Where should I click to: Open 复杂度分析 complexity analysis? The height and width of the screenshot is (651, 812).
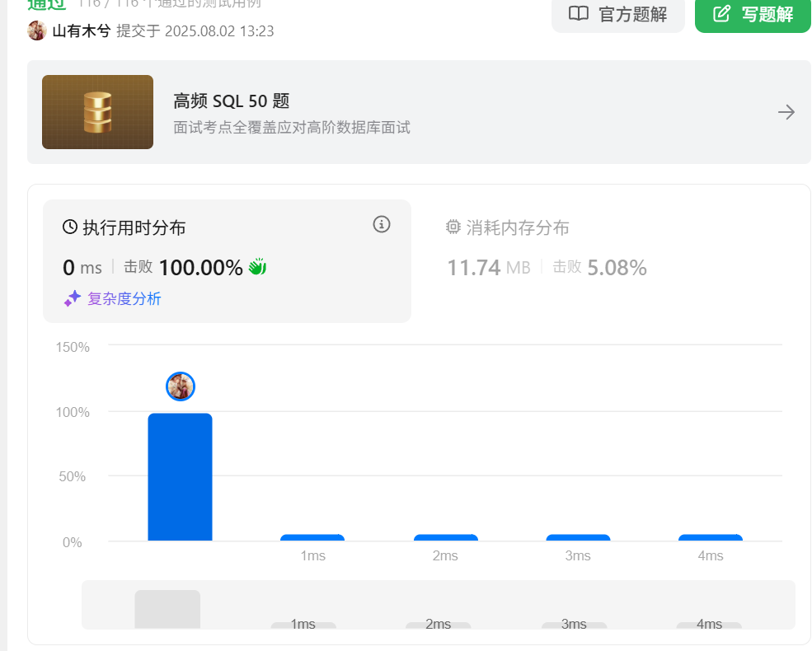click(124, 298)
